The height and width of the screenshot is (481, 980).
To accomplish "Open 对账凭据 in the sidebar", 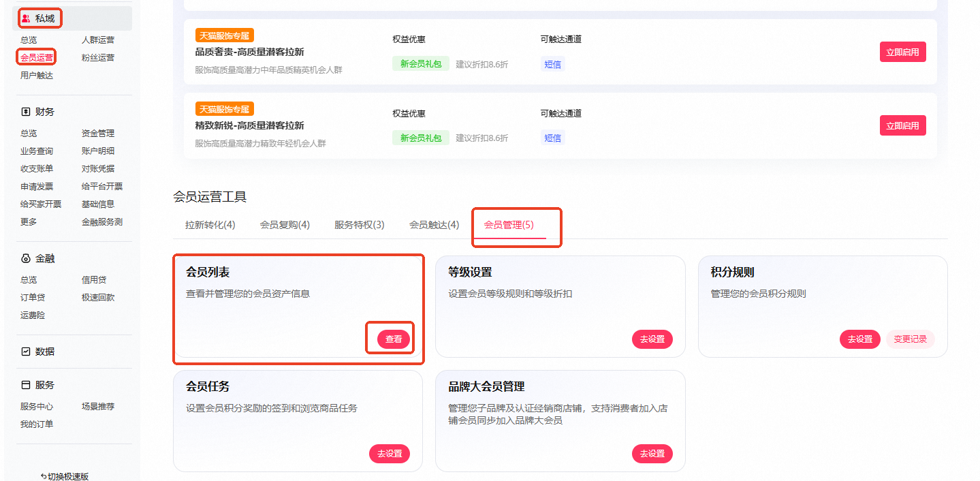I will (98, 169).
